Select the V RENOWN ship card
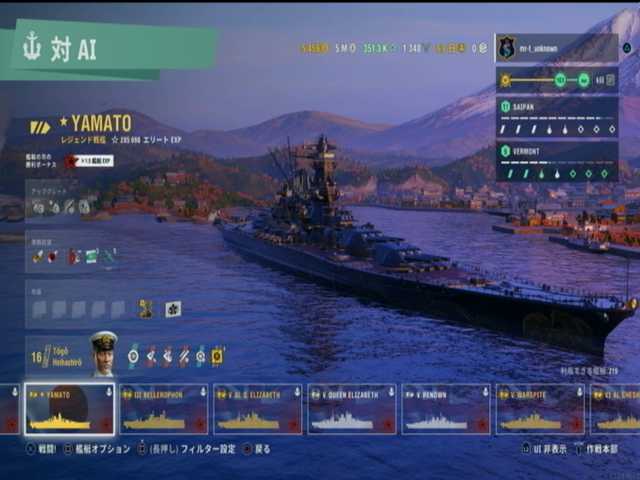640x480 pixels. click(x=446, y=409)
